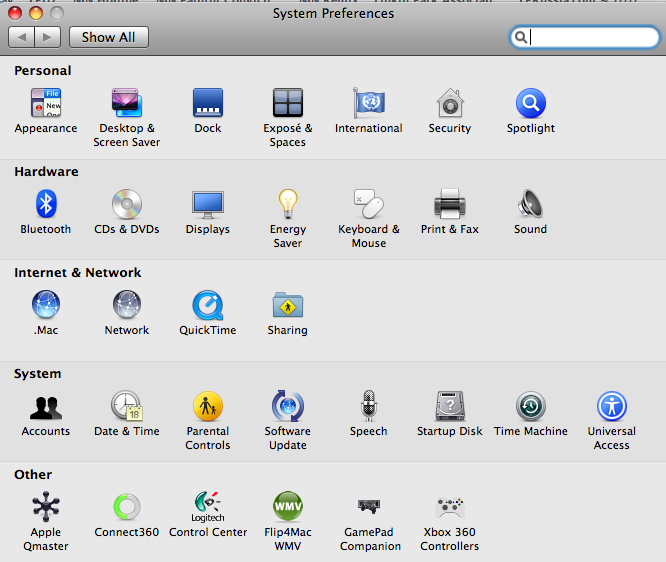Click the Show All button
This screenshot has width=666, height=562.
[109, 37]
